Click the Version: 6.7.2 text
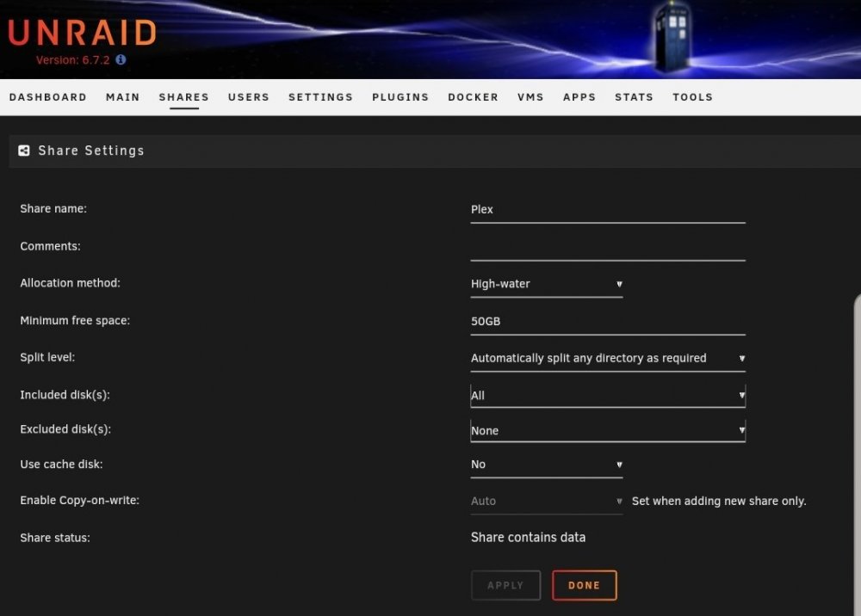This screenshot has width=861, height=616. (x=73, y=59)
